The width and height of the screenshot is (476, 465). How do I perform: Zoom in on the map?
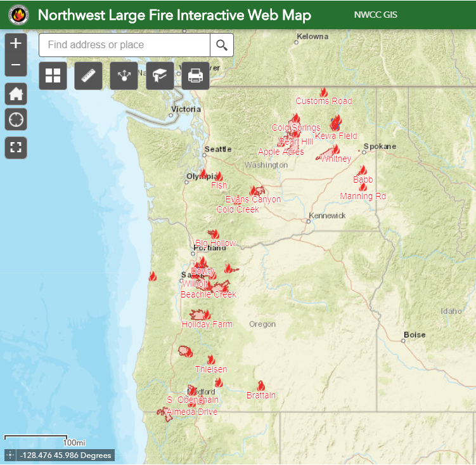coord(16,44)
